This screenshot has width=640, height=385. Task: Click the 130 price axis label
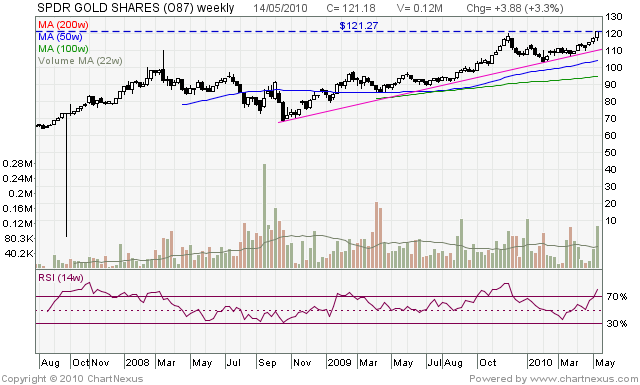pyautogui.click(x=614, y=17)
